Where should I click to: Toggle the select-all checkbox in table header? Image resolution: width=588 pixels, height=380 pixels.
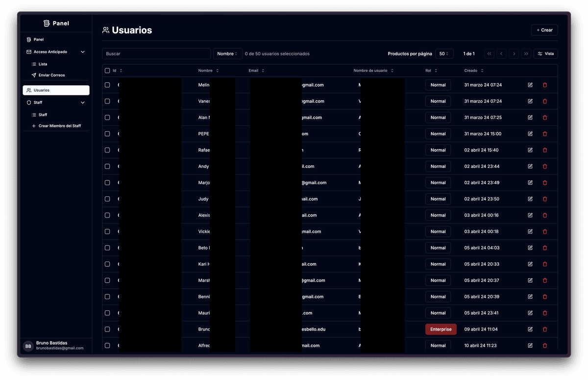pos(107,71)
